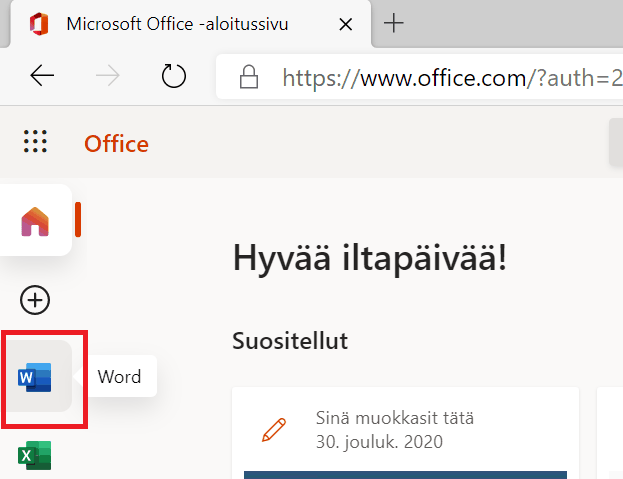Image resolution: width=623 pixels, height=479 pixels.
Task: Click the browser forward arrow
Action: (x=108, y=75)
